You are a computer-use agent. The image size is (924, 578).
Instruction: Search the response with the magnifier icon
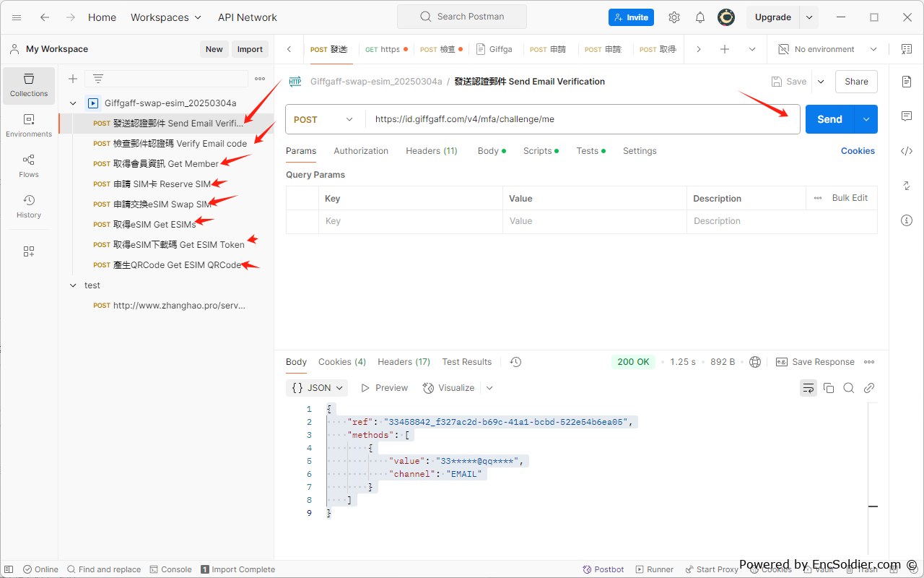pyautogui.click(x=849, y=388)
